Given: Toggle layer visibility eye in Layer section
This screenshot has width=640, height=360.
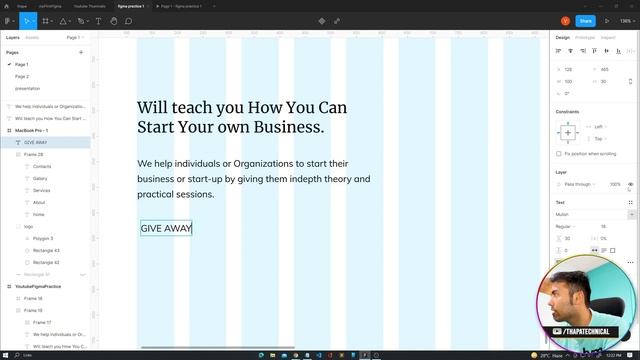Looking at the screenshot, I should 631,184.
